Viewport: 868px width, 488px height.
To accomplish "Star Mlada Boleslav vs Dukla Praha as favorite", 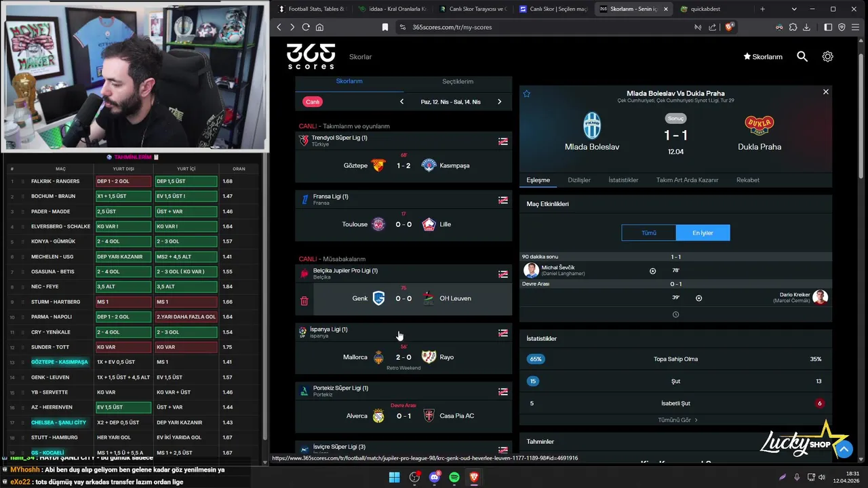I will pos(526,94).
